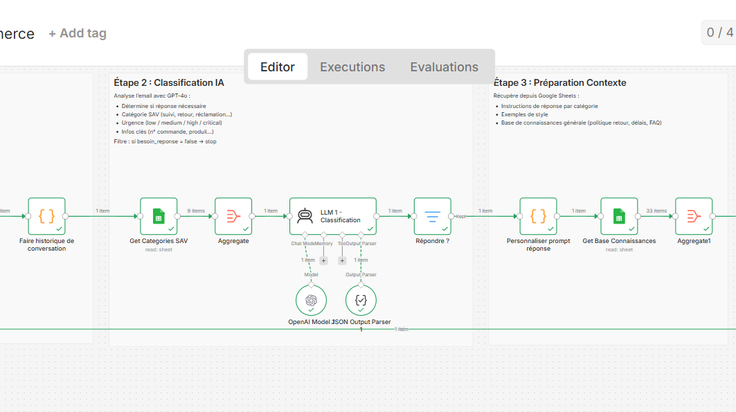Click the 'Catégorie SAV' bullet line
Screen dimensions: 736x412
177,114
